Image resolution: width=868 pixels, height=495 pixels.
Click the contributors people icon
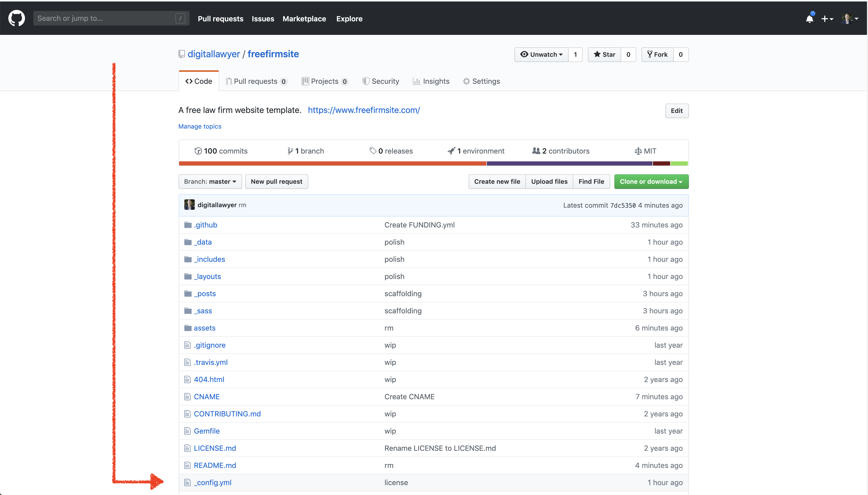point(536,151)
